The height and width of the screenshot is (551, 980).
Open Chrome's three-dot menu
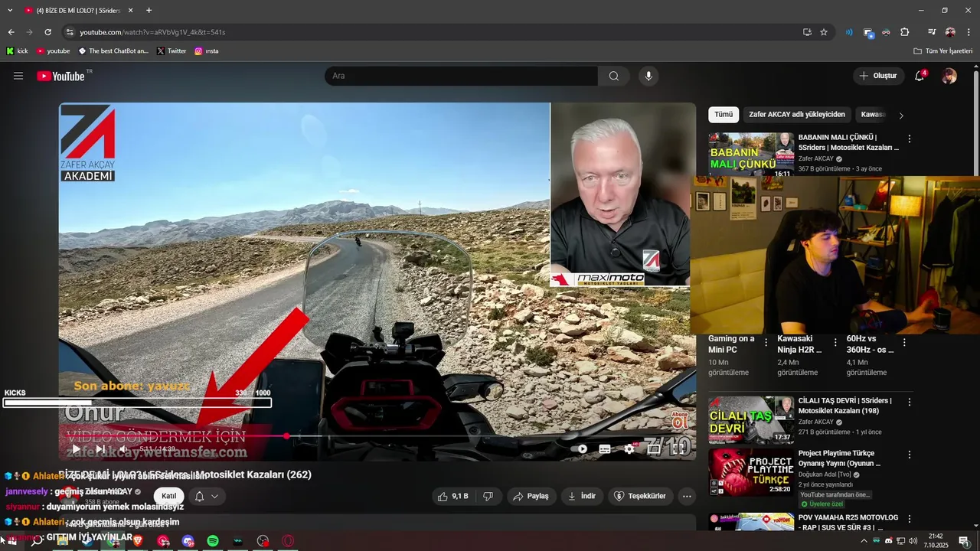[x=969, y=32]
